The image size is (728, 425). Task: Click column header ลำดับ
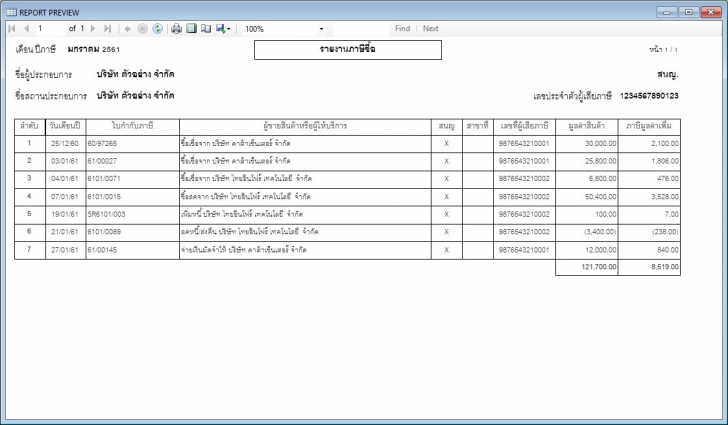pyautogui.click(x=29, y=126)
